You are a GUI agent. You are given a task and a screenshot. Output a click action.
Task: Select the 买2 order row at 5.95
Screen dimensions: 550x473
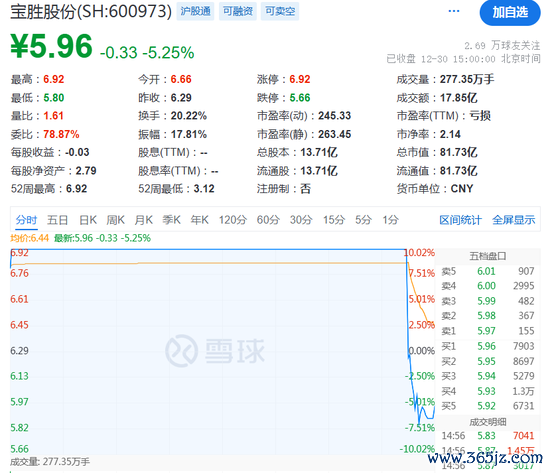click(488, 361)
